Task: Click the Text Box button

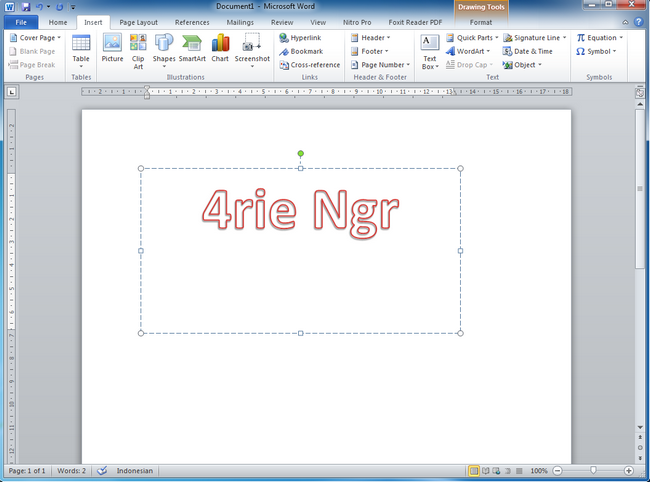Action: (430, 51)
